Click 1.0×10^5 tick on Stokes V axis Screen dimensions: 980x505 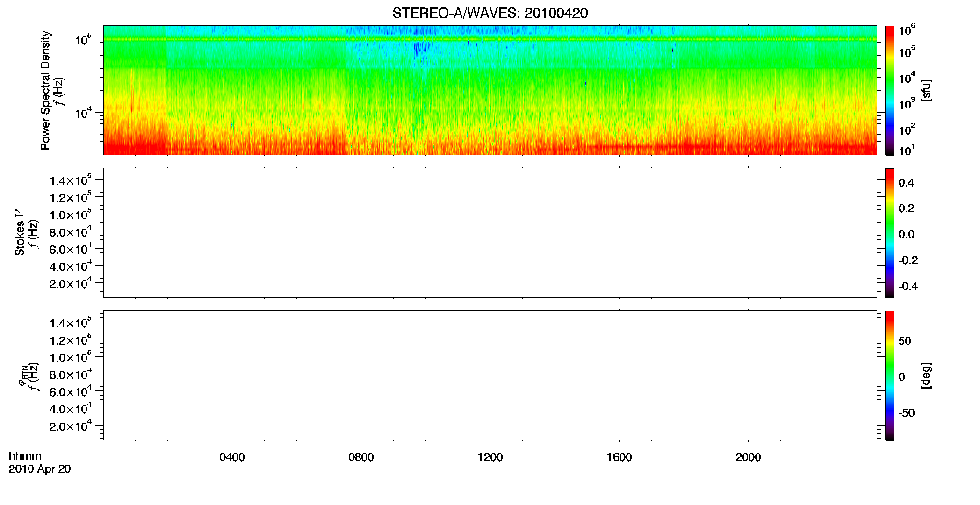pos(71,214)
